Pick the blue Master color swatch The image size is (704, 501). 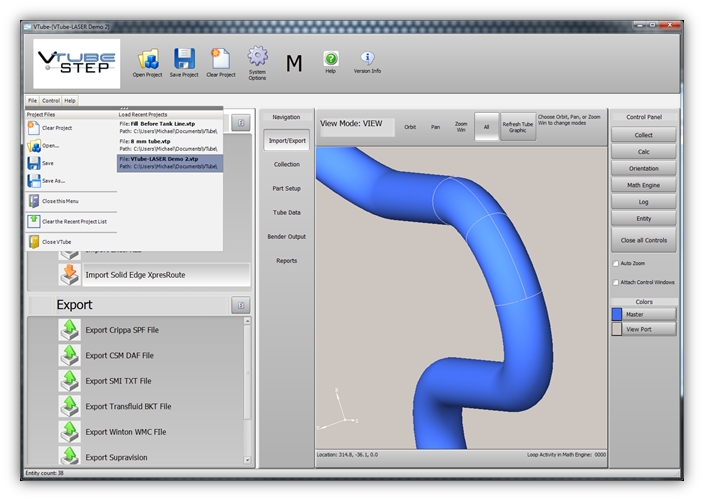617,314
